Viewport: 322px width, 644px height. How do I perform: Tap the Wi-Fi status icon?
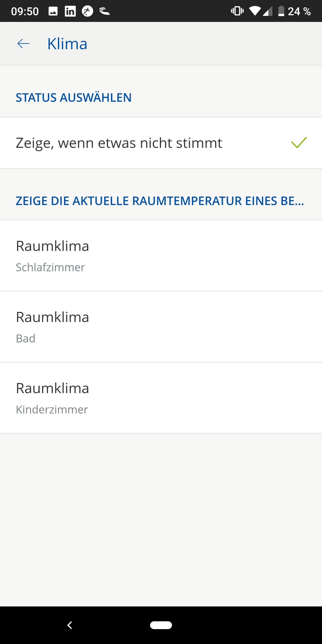tap(255, 11)
